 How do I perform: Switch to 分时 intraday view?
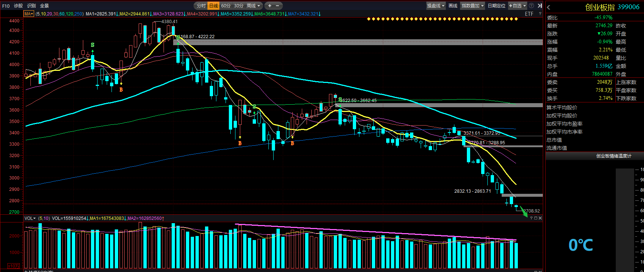(201, 6)
